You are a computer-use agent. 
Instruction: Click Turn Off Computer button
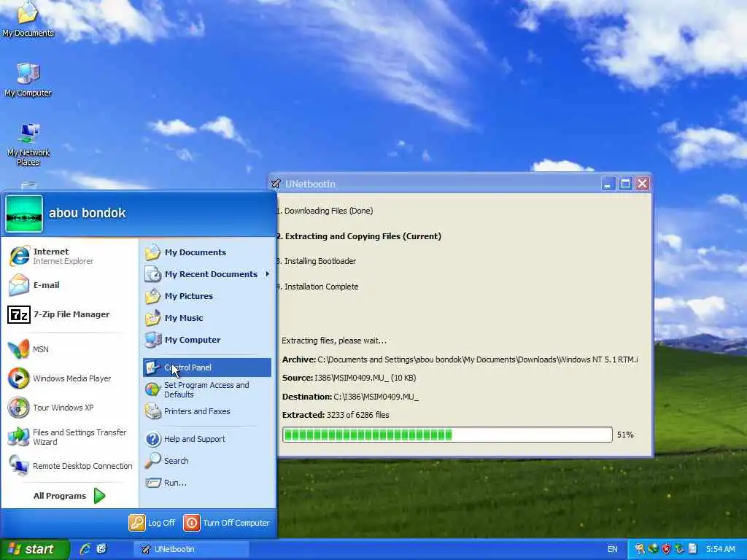click(227, 523)
